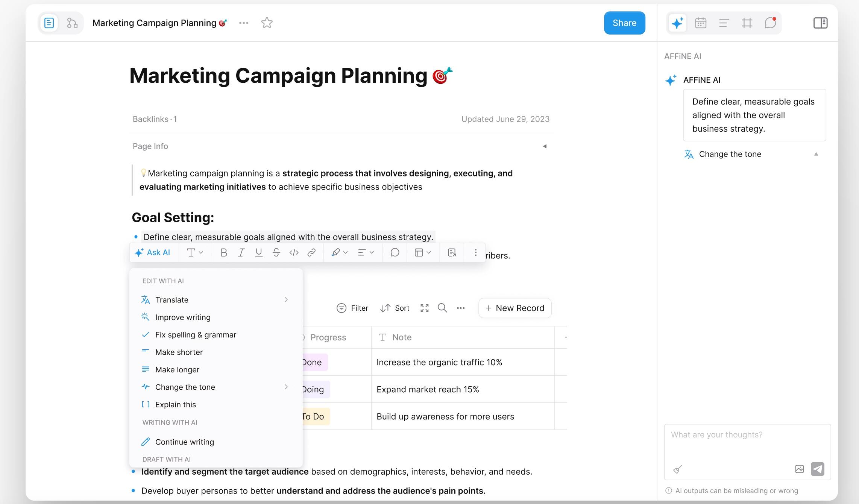Click the To Do status tag
Image resolution: width=859 pixels, height=504 pixels.
point(316,417)
